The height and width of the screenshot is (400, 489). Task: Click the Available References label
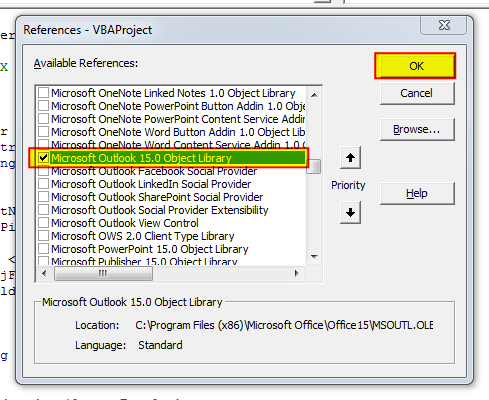click(x=86, y=63)
